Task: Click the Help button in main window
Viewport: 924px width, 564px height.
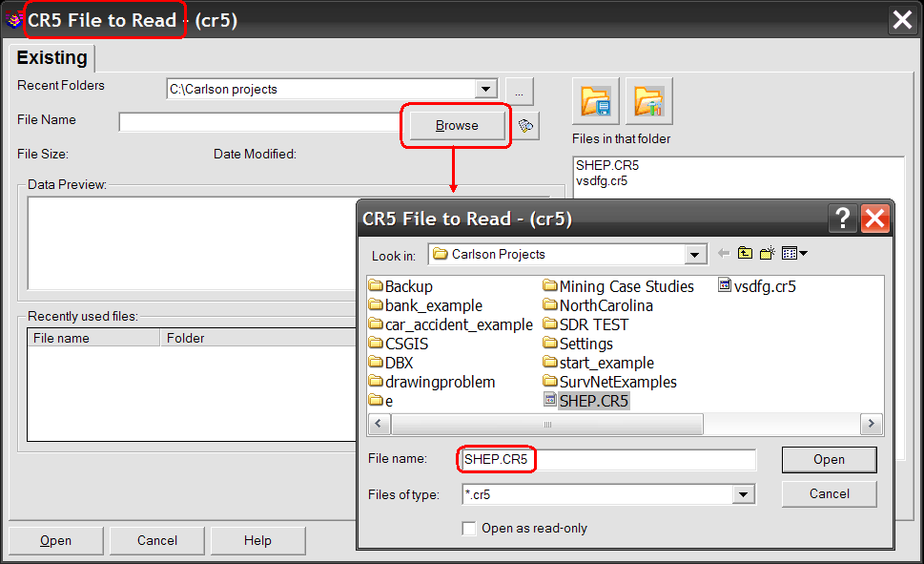Action: tap(258, 540)
